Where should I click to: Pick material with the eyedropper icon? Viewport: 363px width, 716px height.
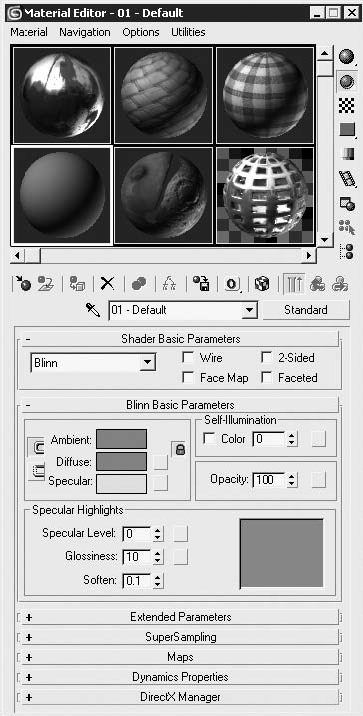(x=93, y=311)
